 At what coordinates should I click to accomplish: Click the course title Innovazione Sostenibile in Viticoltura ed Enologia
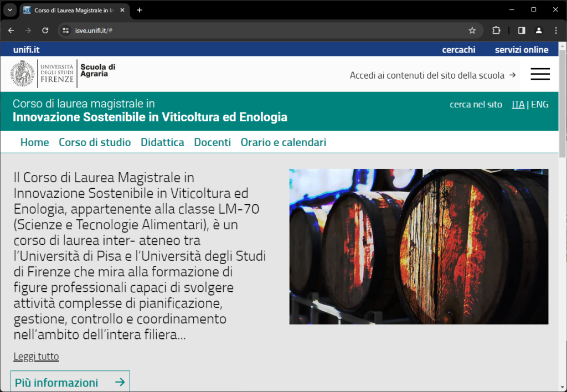[x=150, y=117]
